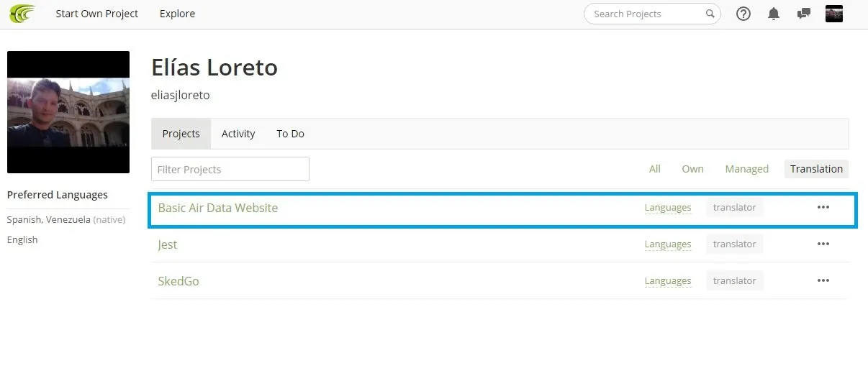Image resolution: width=868 pixels, height=376 pixels.
Task: Click the Filter Projects input field
Action: click(230, 169)
